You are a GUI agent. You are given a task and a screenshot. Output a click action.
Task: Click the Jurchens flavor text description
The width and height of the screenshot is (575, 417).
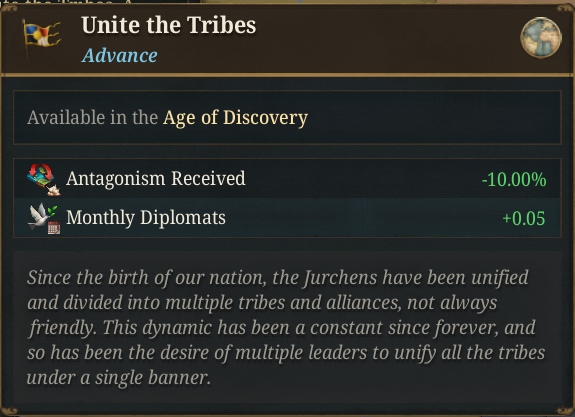(x=287, y=327)
